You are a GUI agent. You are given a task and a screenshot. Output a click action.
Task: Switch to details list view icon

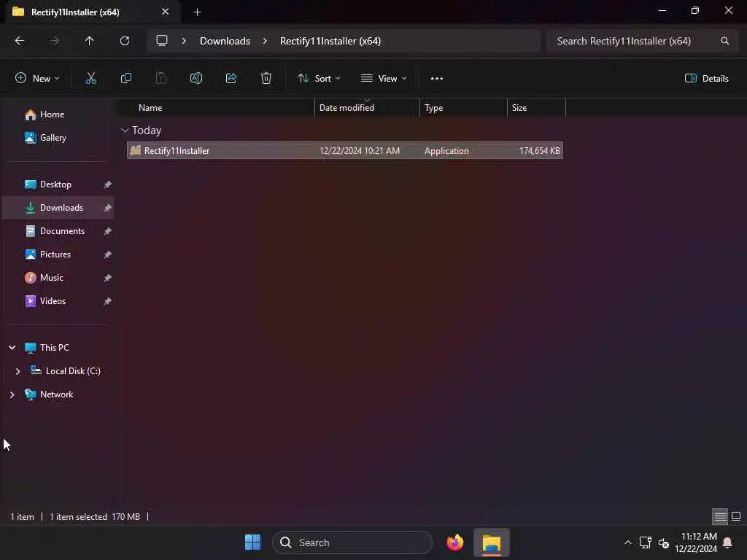point(720,517)
